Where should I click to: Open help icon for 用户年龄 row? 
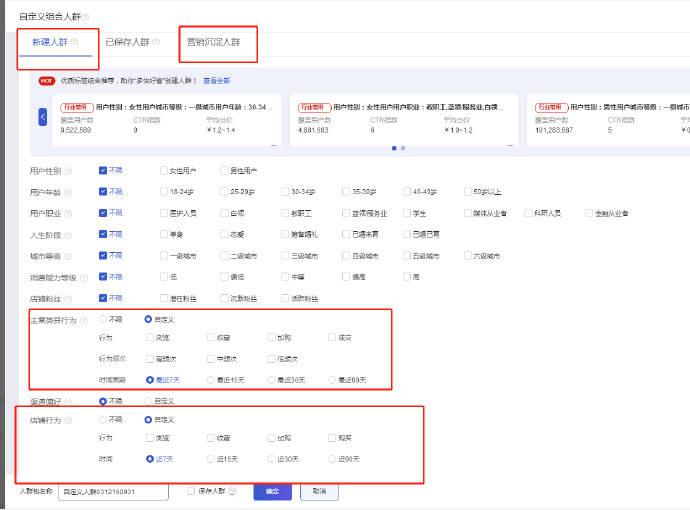pyautogui.click(x=68, y=192)
